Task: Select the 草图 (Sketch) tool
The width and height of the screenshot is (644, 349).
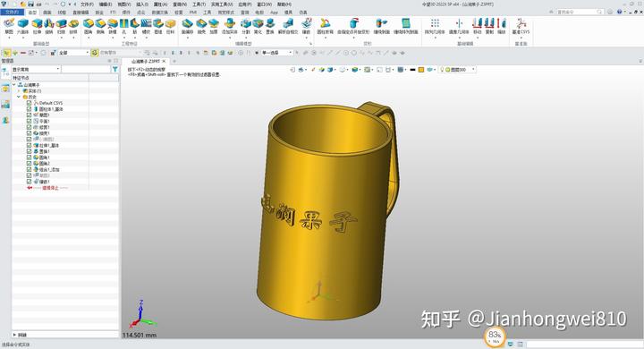Action: tap(9, 26)
